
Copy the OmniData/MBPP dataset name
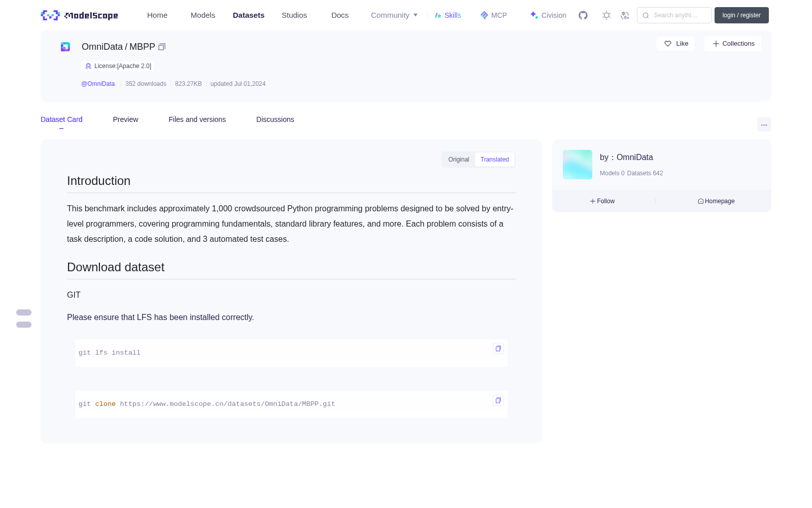(162, 47)
